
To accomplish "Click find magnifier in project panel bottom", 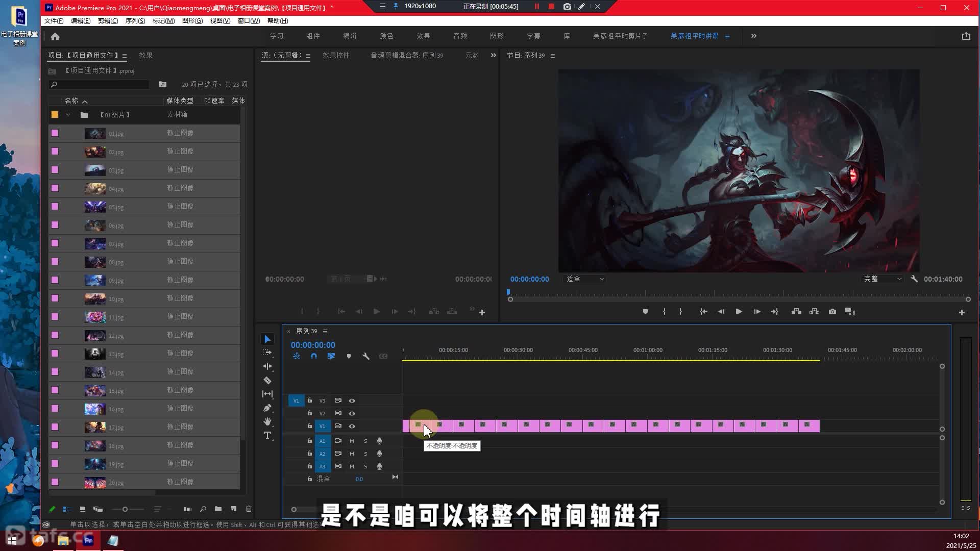I will coord(203,509).
